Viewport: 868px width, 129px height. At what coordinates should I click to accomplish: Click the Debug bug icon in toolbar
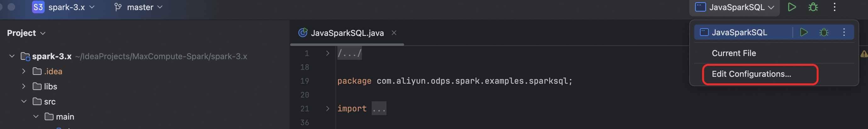(x=813, y=7)
